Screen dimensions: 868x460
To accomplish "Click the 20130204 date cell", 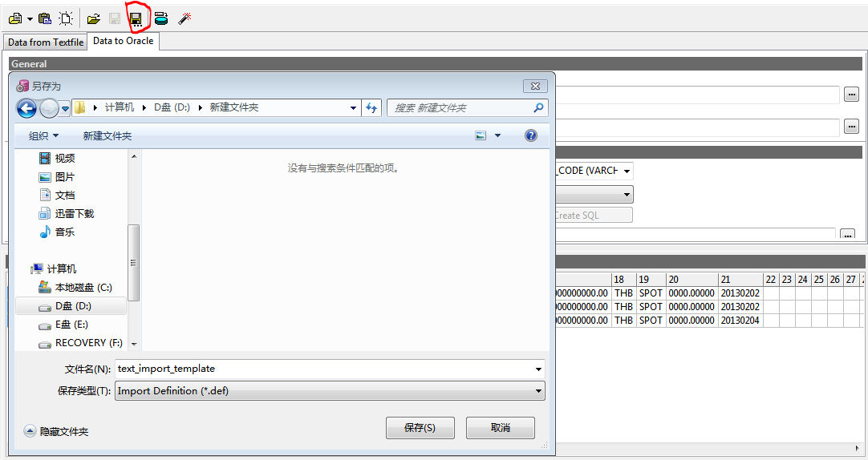I will [740, 320].
